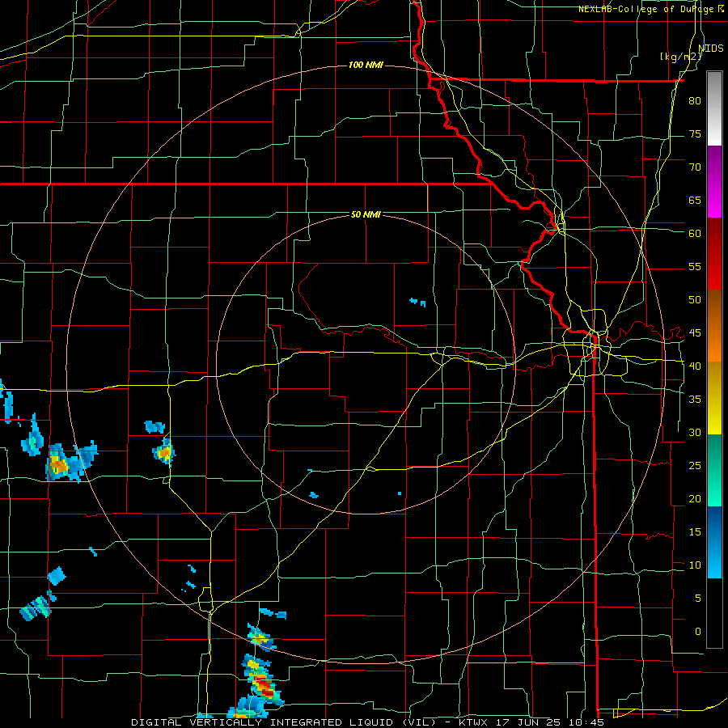Image resolution: width=728 pixels, height=728 pixels.
Task: Click the 55 value on the color scale
Action: click(695, 266)
